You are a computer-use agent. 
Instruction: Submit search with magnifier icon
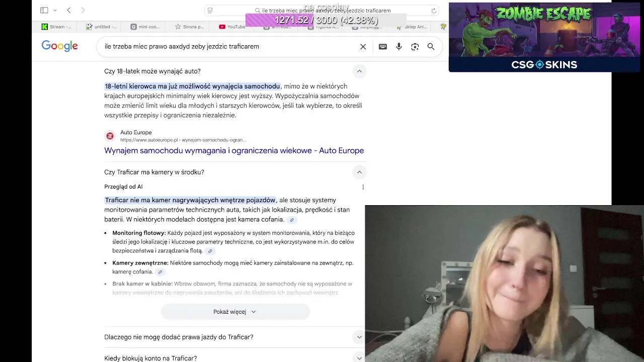pyautogui.click(x=431, y=47)
